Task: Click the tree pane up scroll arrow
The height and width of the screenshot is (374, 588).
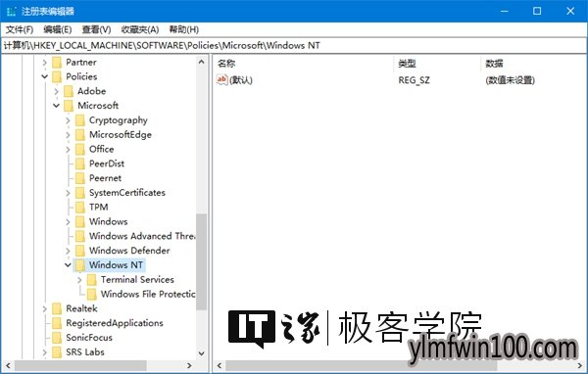Action: point(201,62)
